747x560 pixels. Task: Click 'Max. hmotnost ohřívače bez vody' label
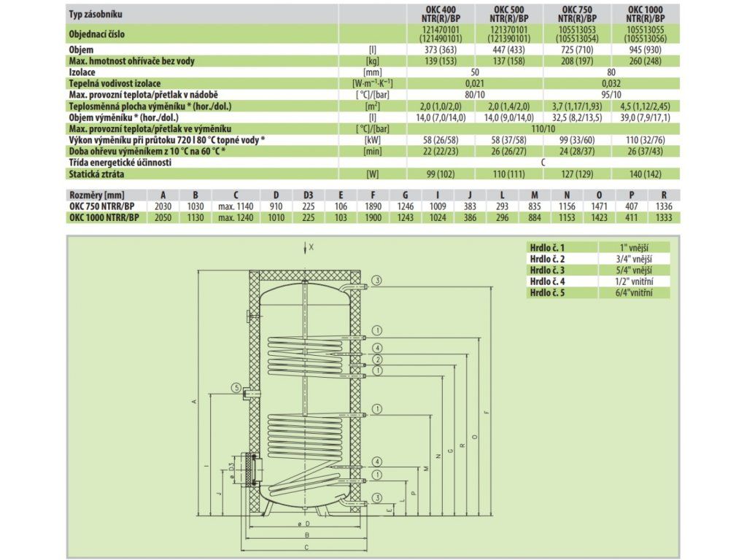coord(131,61)
